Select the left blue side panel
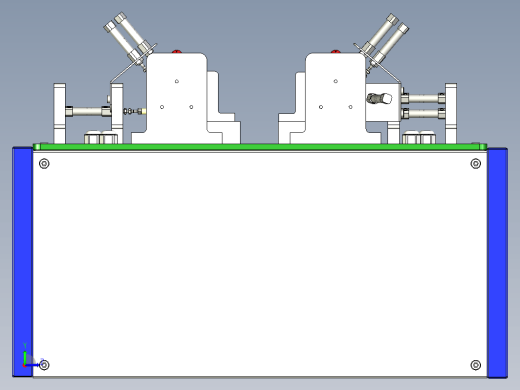Screen dimensions: 520x390 tap(22, 262)
